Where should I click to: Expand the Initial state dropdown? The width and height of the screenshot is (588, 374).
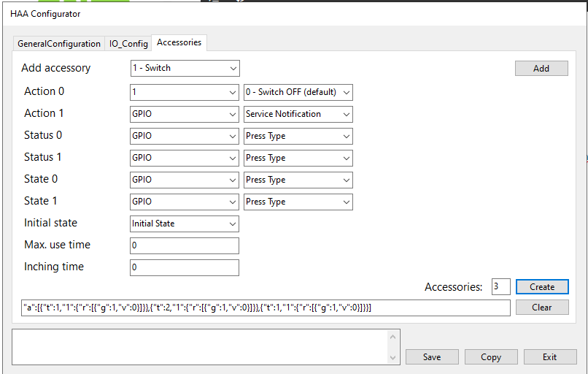(184, 224)
